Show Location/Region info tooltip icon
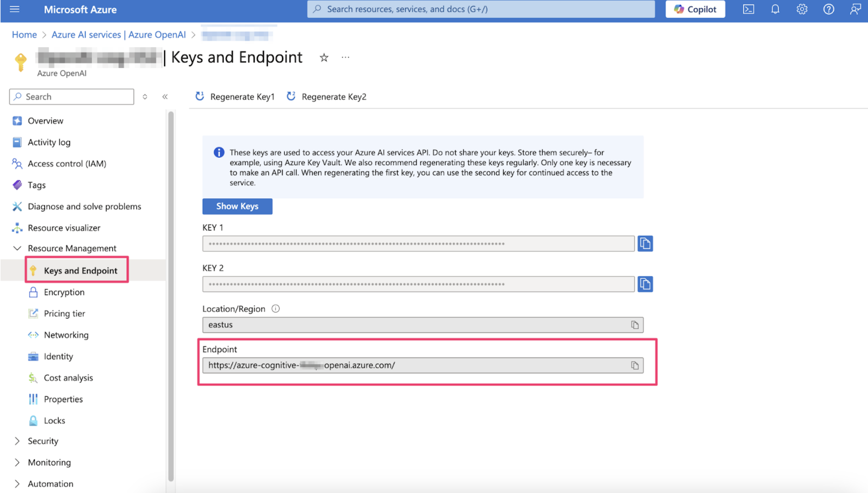This screenshot has width=868, height=493. [275, 308]
